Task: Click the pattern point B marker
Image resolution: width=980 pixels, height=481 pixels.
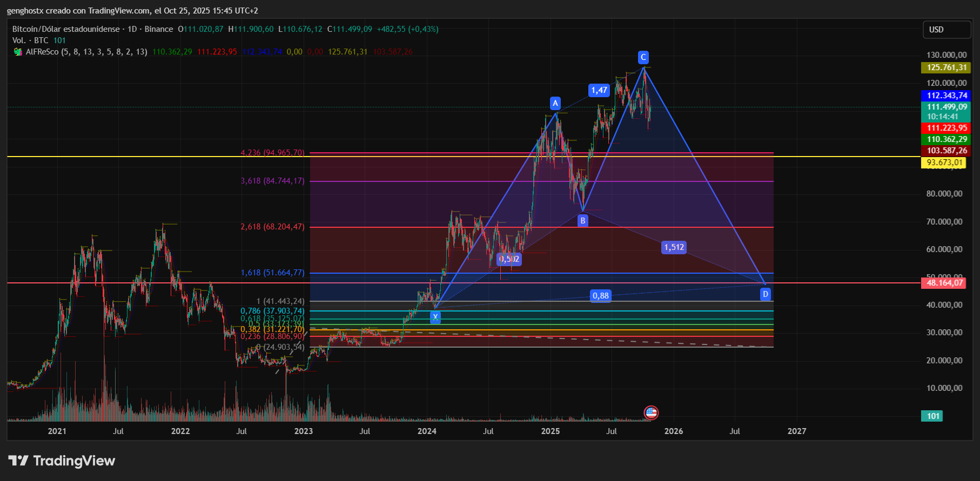Action: pos(582,220)
